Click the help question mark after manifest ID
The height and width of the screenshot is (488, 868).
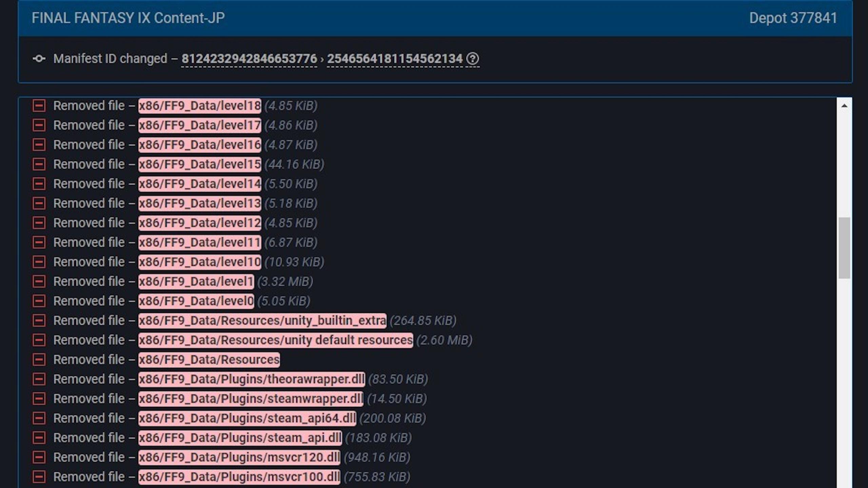pos(473,59)
